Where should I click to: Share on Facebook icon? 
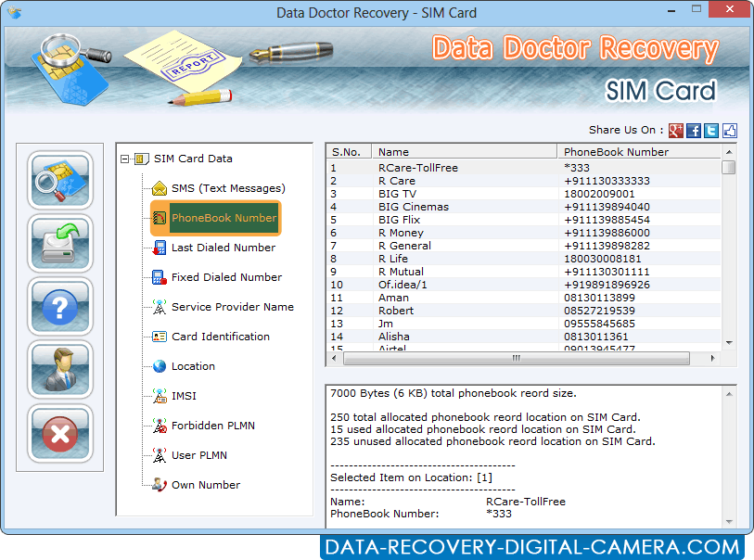pyautogui.click(x=694, y=131)
